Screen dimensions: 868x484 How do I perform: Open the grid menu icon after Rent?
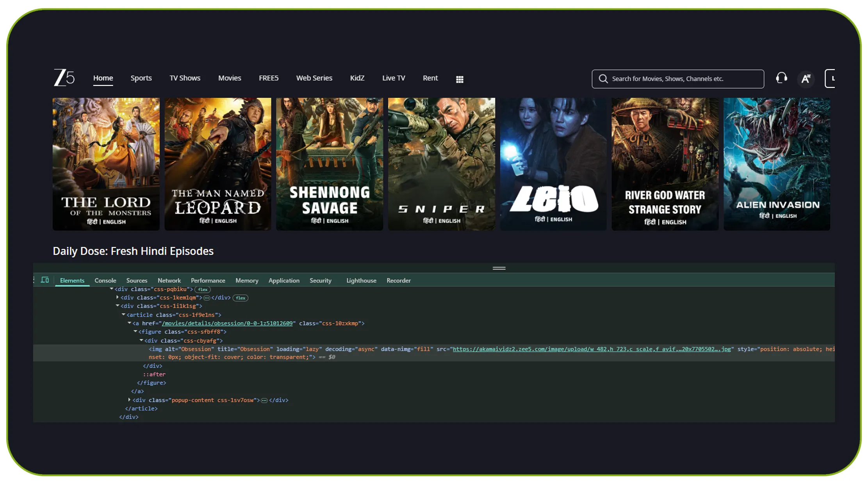pos(460,79)
